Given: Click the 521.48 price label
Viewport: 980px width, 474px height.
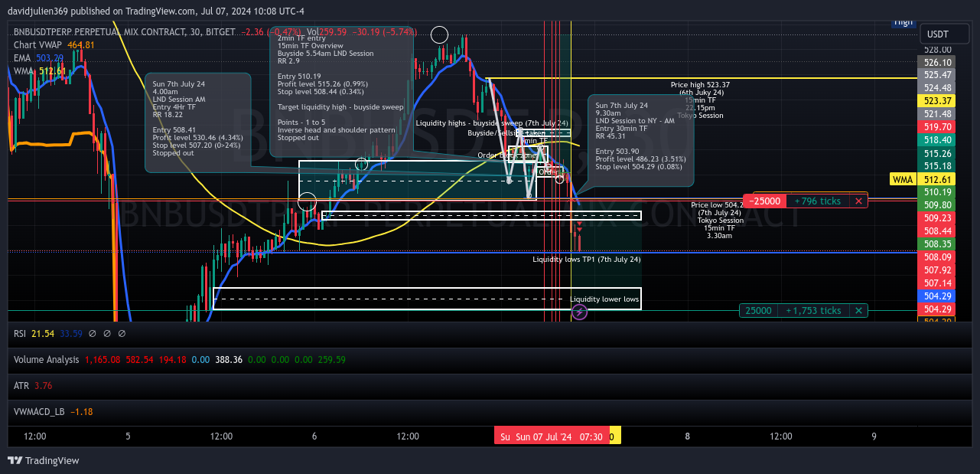Looking at the screenshot, I should coord(937,114).
